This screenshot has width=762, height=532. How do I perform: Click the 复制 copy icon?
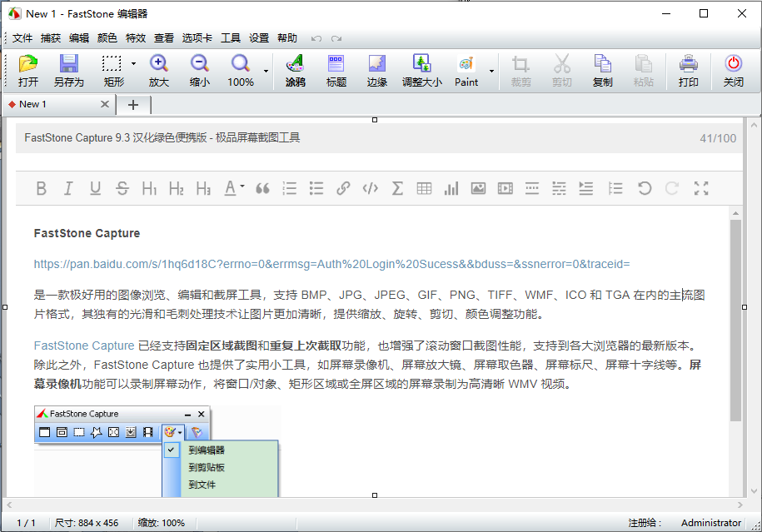point(603,71)
